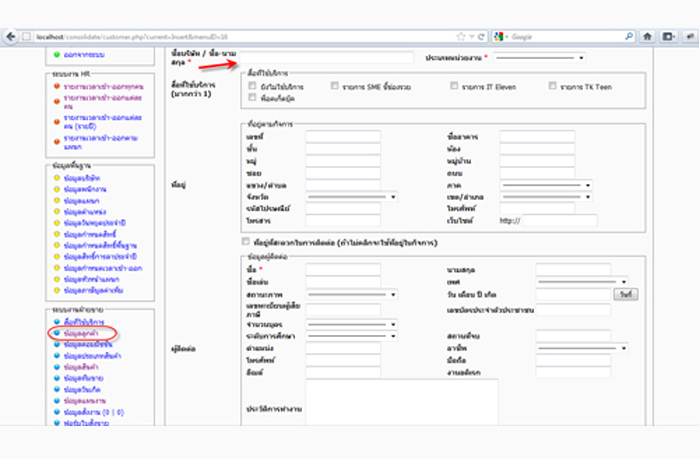Open the browser Home page icon

point(647,37)
